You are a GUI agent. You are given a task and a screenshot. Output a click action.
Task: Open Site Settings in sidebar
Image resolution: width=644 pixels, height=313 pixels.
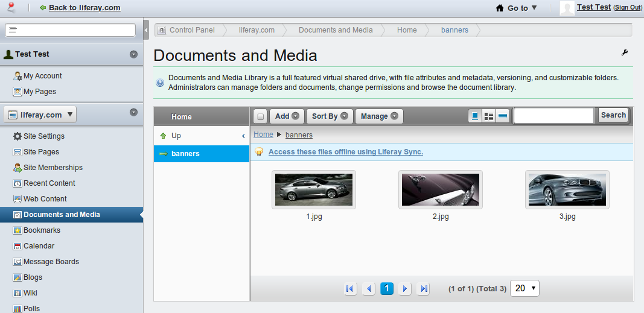pyautogui.click(x=43, y=136)
